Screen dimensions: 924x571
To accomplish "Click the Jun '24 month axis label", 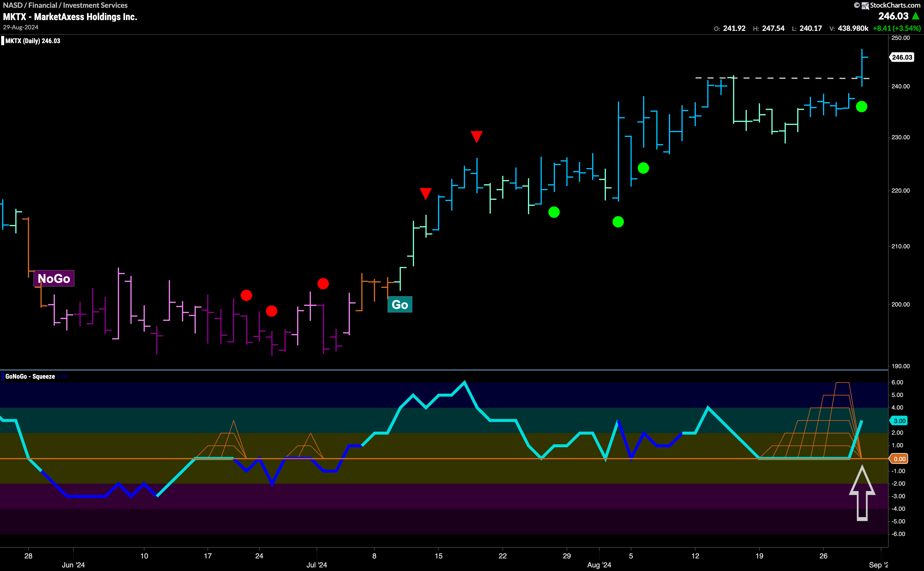I will coord(73,565).
